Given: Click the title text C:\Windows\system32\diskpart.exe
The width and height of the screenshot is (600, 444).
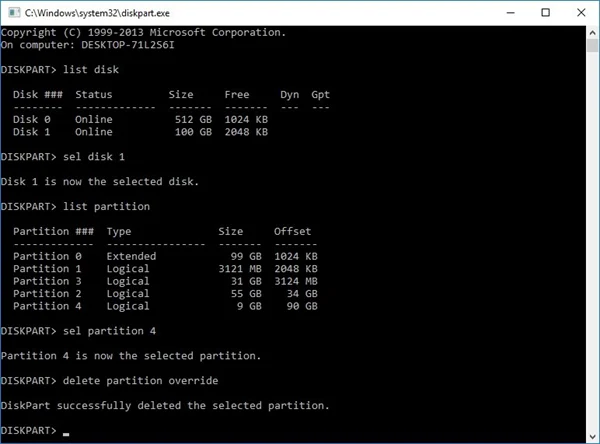Looking at the screenshot, I should pyautogui.click(x=97, y=13).
